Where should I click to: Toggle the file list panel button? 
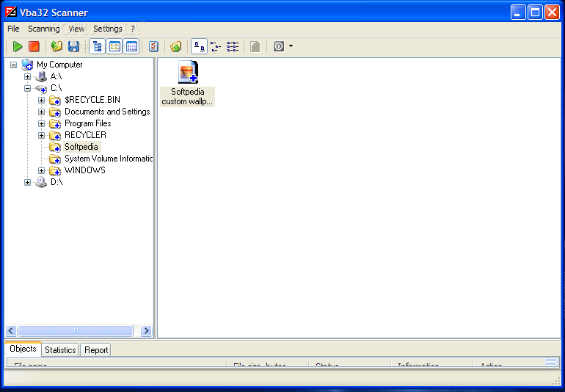click(x=114, y=46)
